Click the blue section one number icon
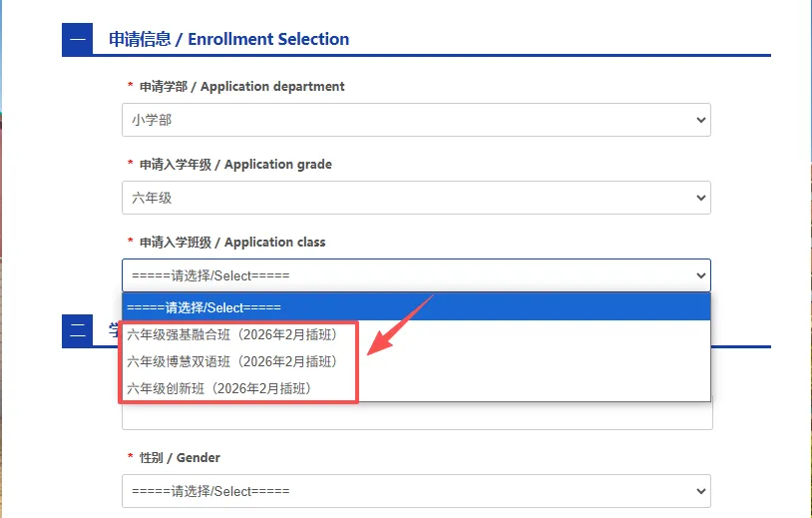The width and height of the screenshot is (812, 518). coord(77,40)
